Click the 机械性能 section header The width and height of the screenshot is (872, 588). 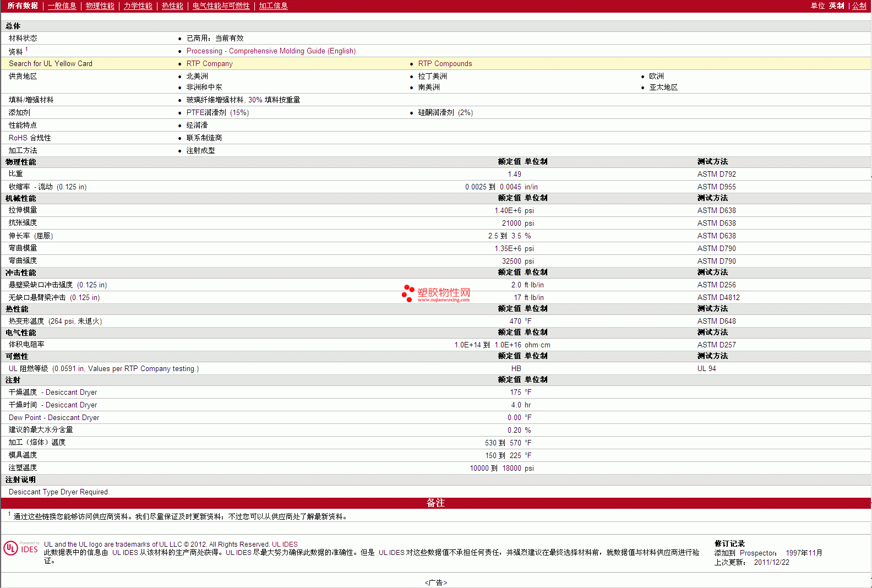click(x=20, y=198)
